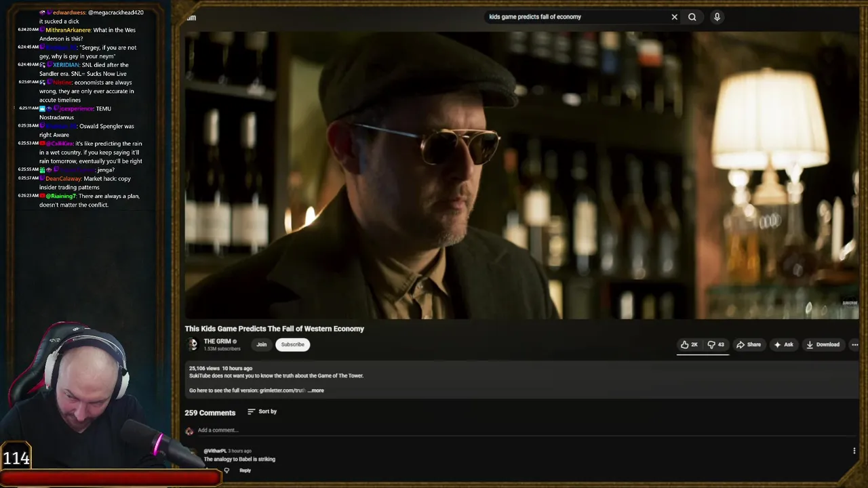Click chat username DeanCalaway
This screenshot has height=488, width=868.
pos(63,178)
